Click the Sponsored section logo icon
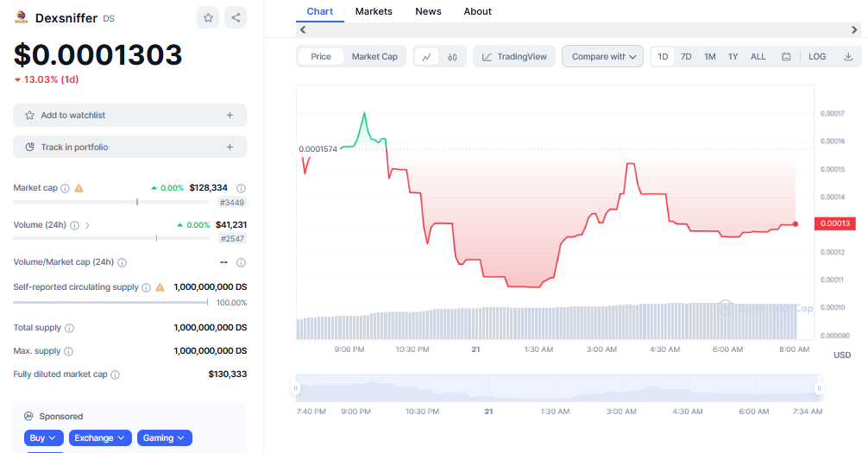Image resolution: width=868 pixels, height=453 pixels. [x=28, y=417]
